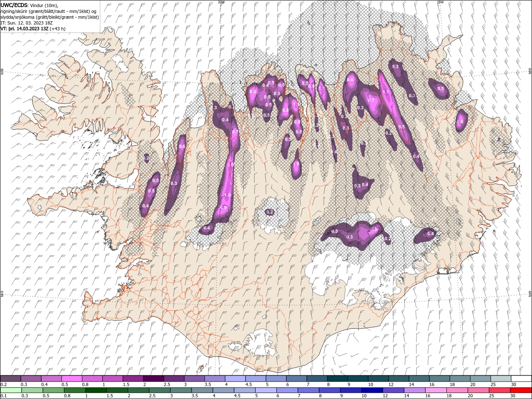Pick the navy-teal swatch right of 7 in upper scale
This screenshot has width=532, height=399.
317,379
